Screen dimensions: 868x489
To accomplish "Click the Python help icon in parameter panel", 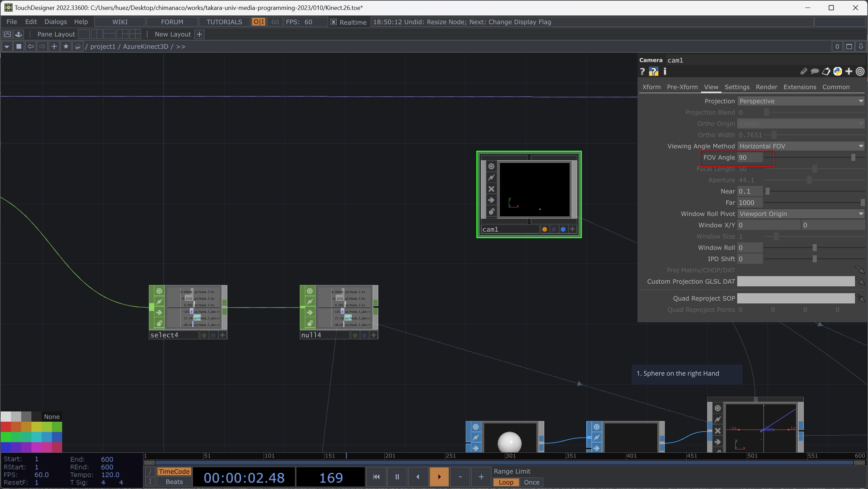I will pyautogui.click(x=654, y=71).
